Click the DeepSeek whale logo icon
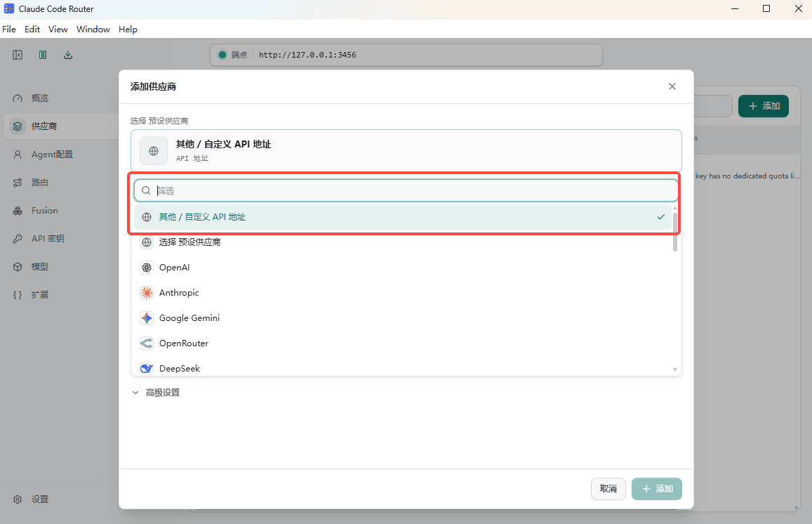Screen dimensions: 812x524 pyautogui.click(x=147, y=369)
